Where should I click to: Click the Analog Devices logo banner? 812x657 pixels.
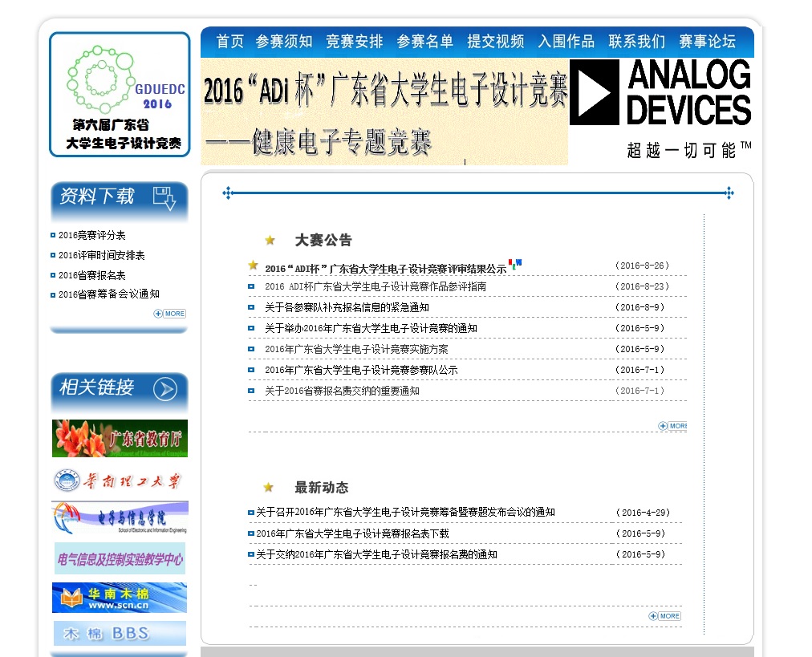(660, 110)
